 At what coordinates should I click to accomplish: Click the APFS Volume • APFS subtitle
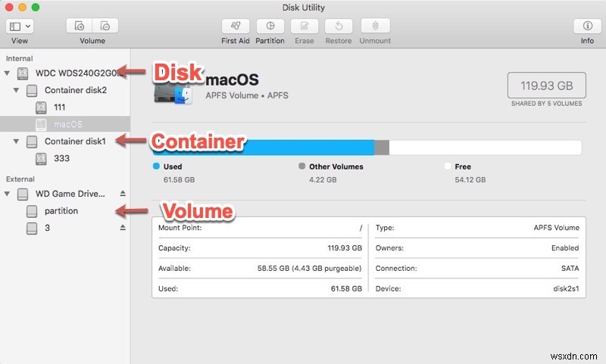247,95
